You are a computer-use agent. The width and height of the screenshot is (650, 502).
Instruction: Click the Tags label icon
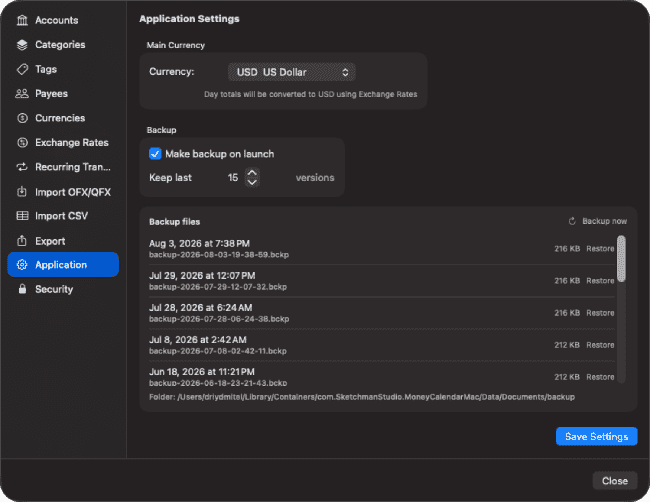coord(22,69)
